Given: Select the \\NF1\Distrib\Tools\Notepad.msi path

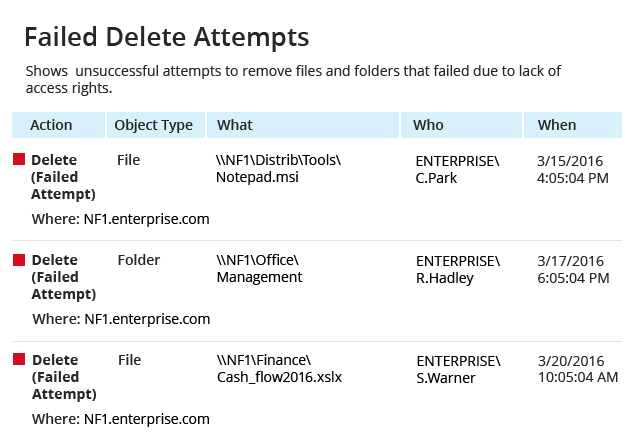Looking at the screenshot, I should [x=278, y=168].
